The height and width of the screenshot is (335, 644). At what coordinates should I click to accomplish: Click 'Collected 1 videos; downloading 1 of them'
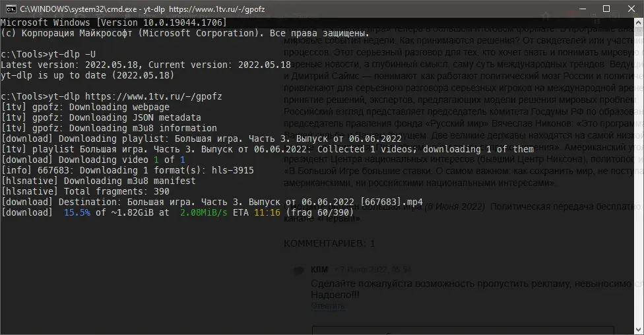(x=426, y=150)
